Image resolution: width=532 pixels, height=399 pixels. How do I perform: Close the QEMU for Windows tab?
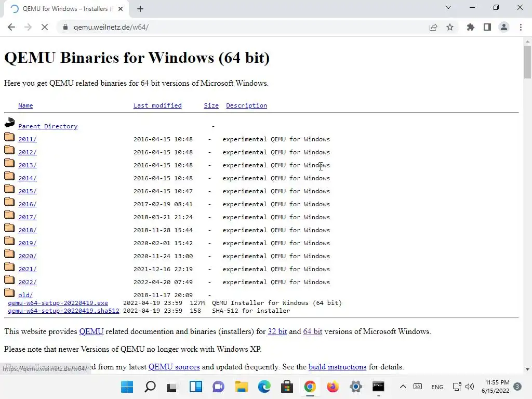click(121, 9)
